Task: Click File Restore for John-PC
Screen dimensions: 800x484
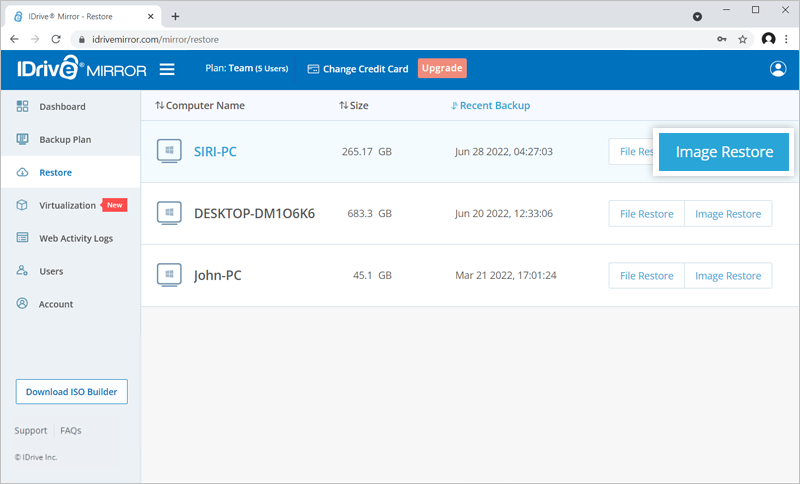Action: coord(646,275)
